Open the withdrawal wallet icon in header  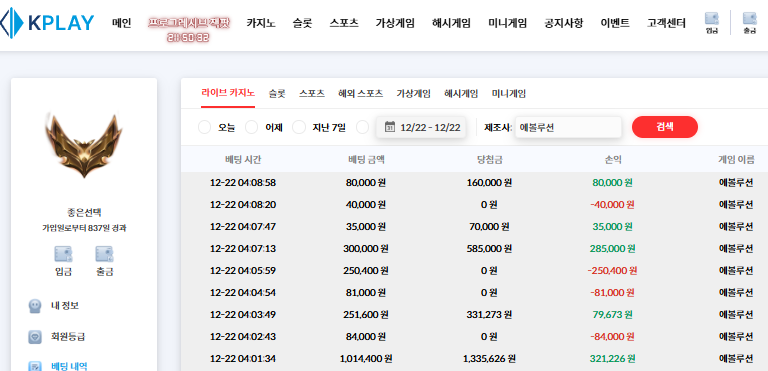[749, 19]
